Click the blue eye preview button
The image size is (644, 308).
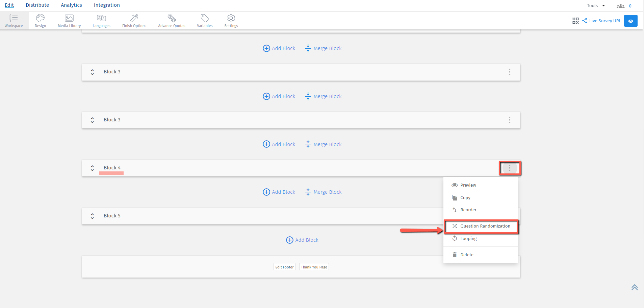click(630, 21)
